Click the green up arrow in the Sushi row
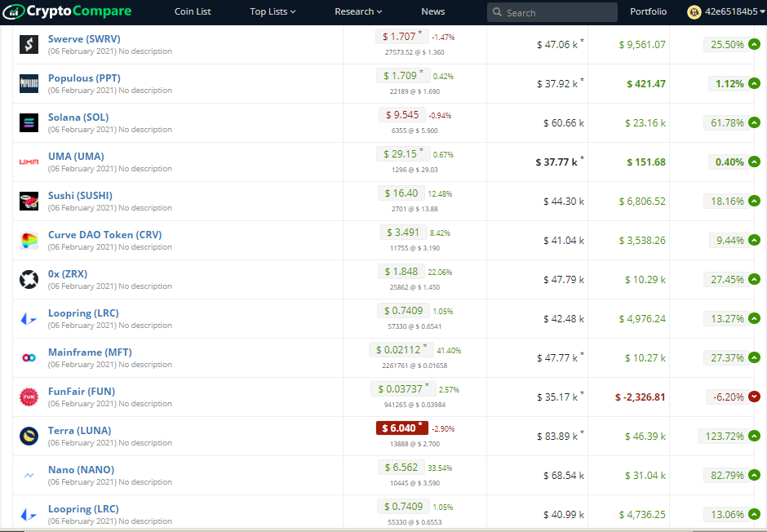Viewport: 767px width, 532px height. [x=754, y=201]
